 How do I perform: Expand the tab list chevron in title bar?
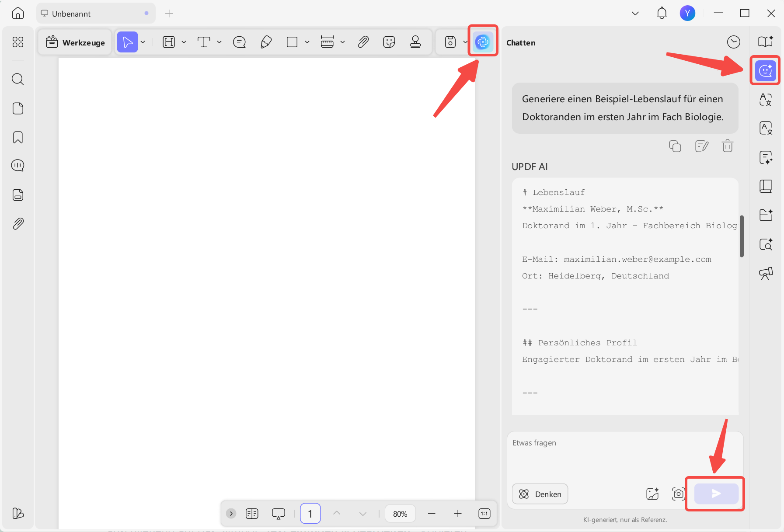(635, 14)
